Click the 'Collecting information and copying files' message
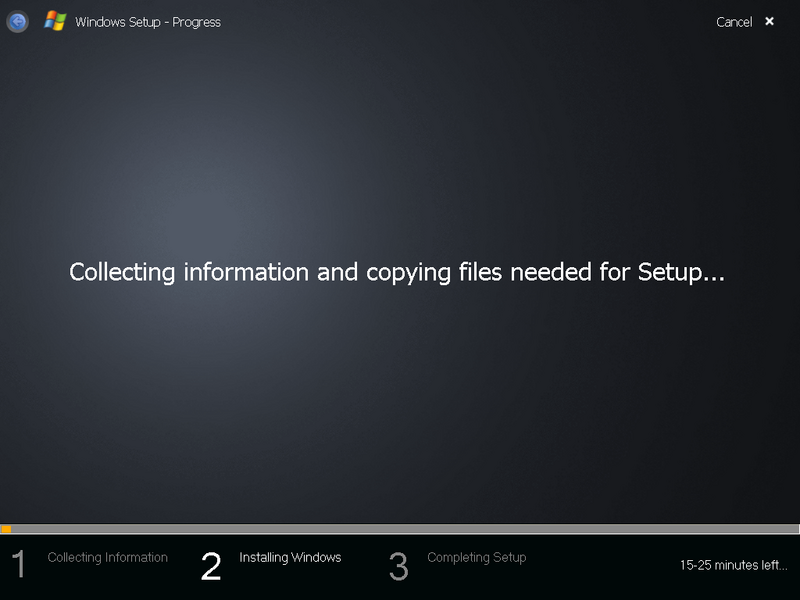 point(396,272)
